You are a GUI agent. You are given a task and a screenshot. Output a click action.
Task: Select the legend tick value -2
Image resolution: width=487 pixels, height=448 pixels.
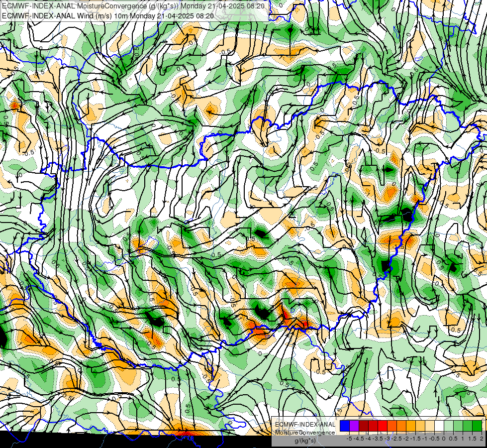tap(406, 439)
